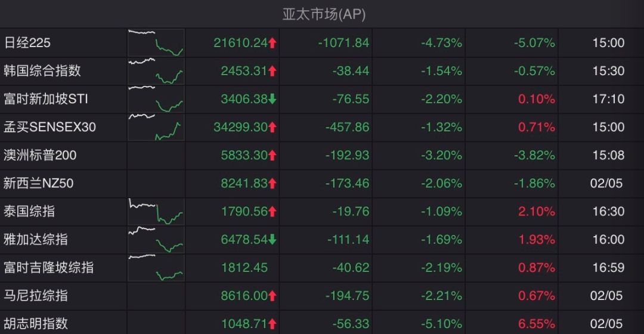The image size is (644, 334).
Task: Open the 日经225 sparkline chart
Action: (156, 43)
